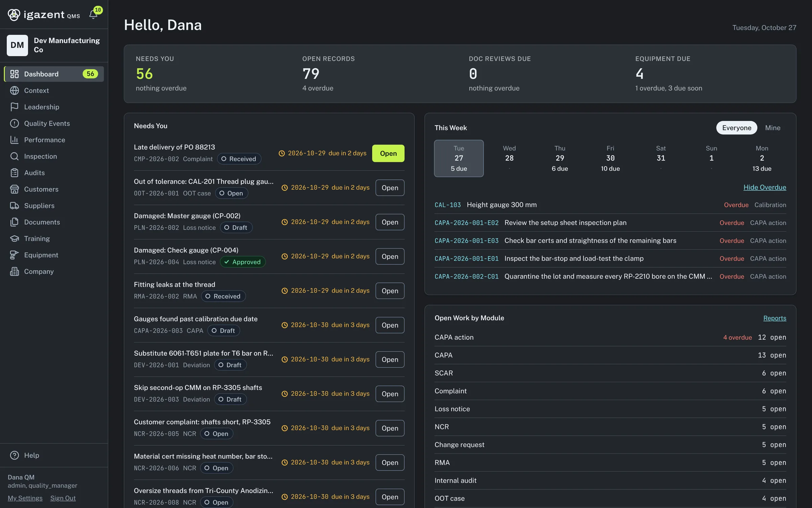Click the Help question mark icon
Viewport: 812px width, 508px height.
14,455
